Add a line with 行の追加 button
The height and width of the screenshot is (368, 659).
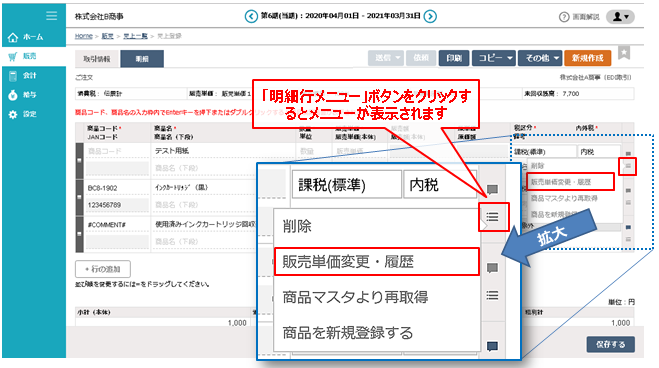[x=103, y=269]
